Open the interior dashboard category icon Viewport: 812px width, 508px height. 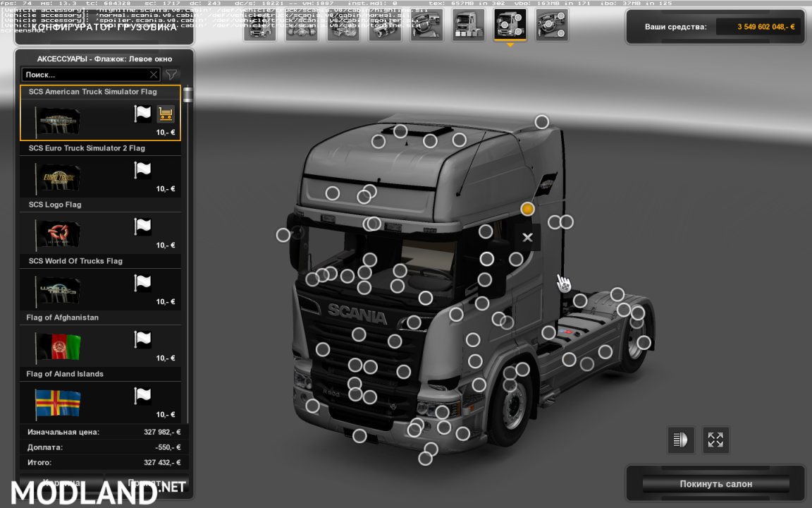tap(426, 25)
